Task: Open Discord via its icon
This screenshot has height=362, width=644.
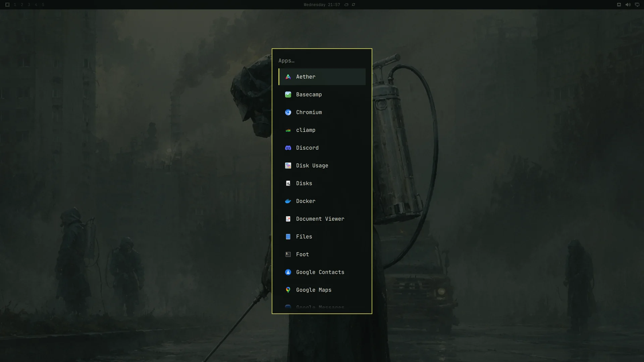Action: coord(288,148)
